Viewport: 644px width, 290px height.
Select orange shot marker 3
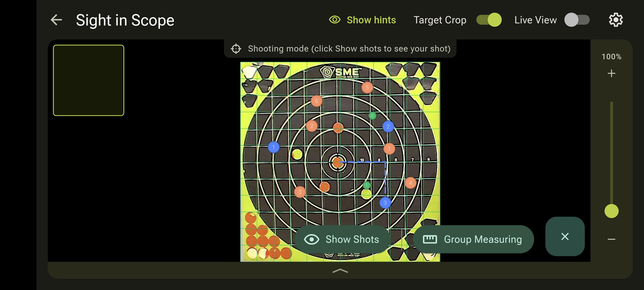pos(300,192)
